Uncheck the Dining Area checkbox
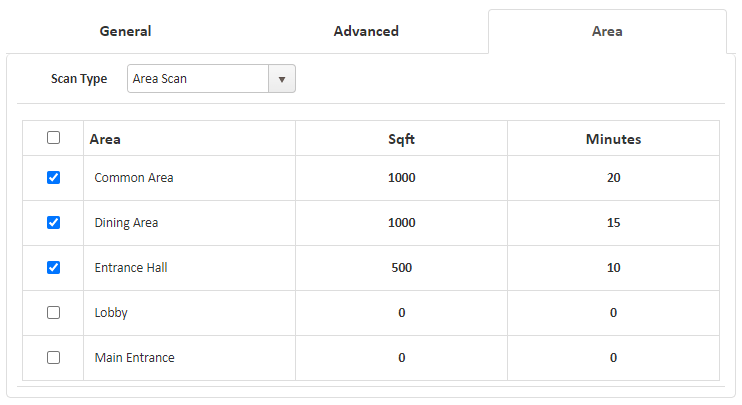 click(x=54, y=223)
